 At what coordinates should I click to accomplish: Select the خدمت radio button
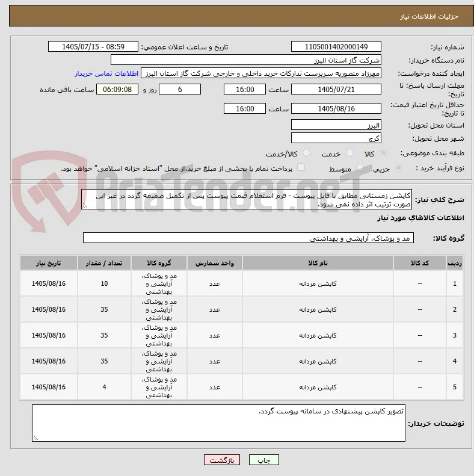pos(349,153)
